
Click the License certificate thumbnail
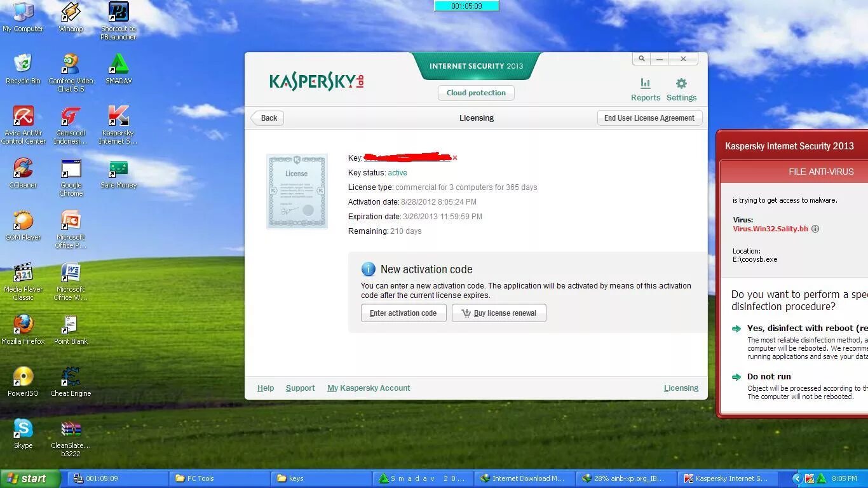pos(297,191)
